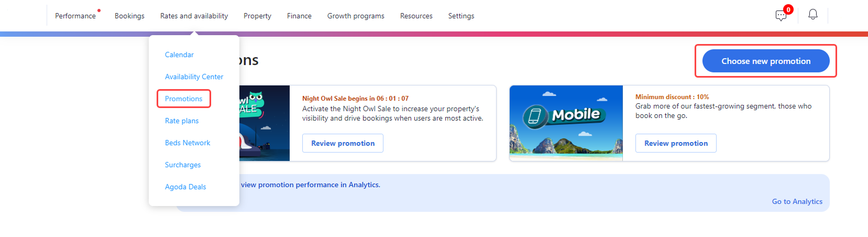Review the Night Owl Sale promotion
This screenshot has width=868, height=237.
[343, 143]
